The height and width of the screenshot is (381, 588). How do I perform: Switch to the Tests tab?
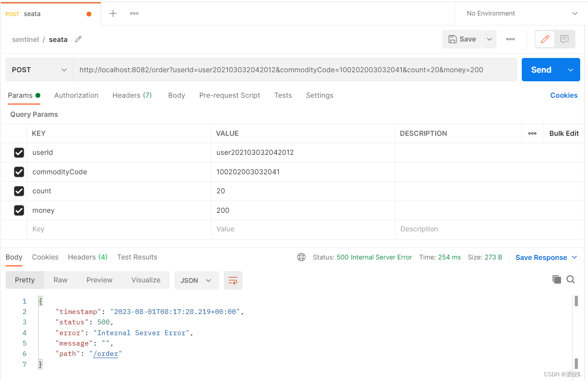coord(283,95)
